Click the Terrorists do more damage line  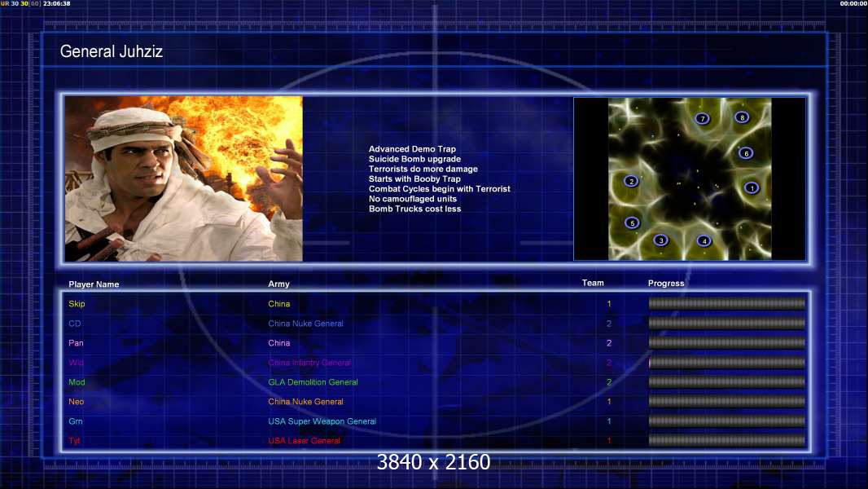[x=423, y=169]
